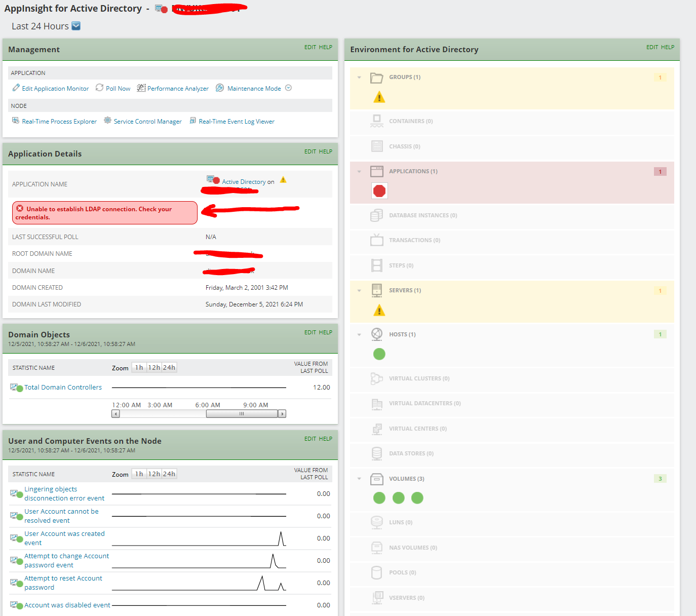Select 24h zoom in Domain Objects chart
Image resolution: width=696 pixels, height=616 pixels.
point(169,368)
